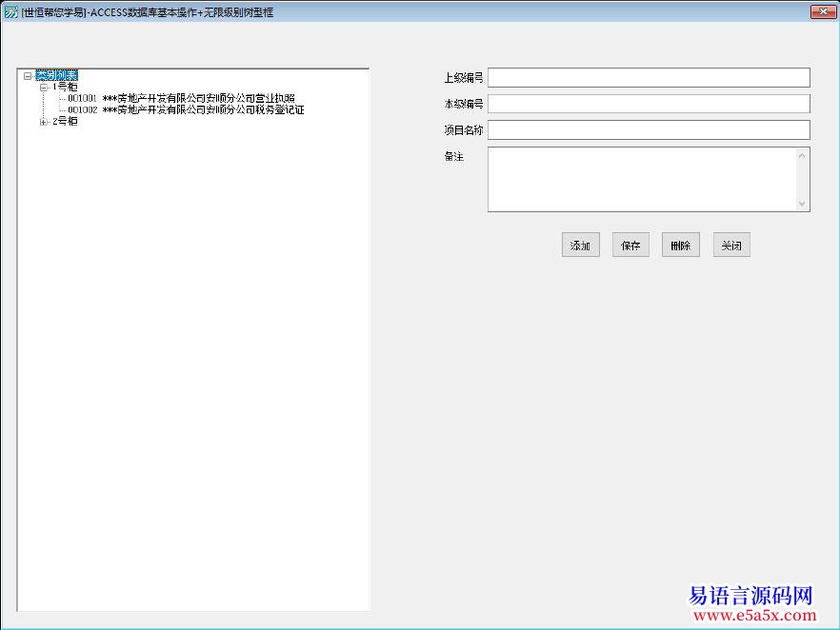Select item 001001 营业执照 in tree
Viewport: 840px width, 630px height.
pos(181,99)
